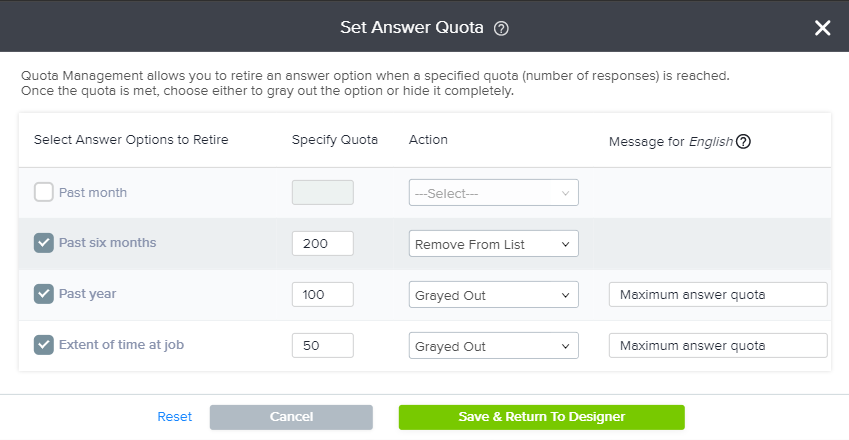Click the help icon beside Set Answer Quota
This screenshot has height=440, width=849.
[502, 28]
